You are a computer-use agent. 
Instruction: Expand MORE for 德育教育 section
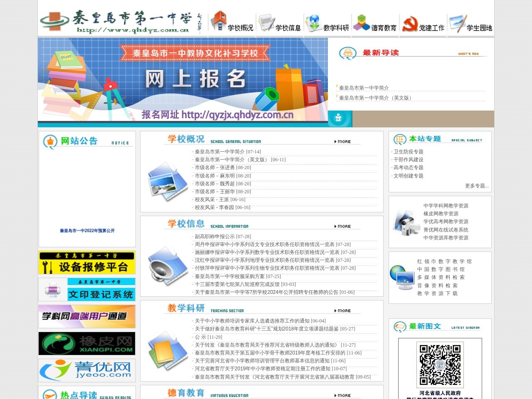tap(343, 396)
